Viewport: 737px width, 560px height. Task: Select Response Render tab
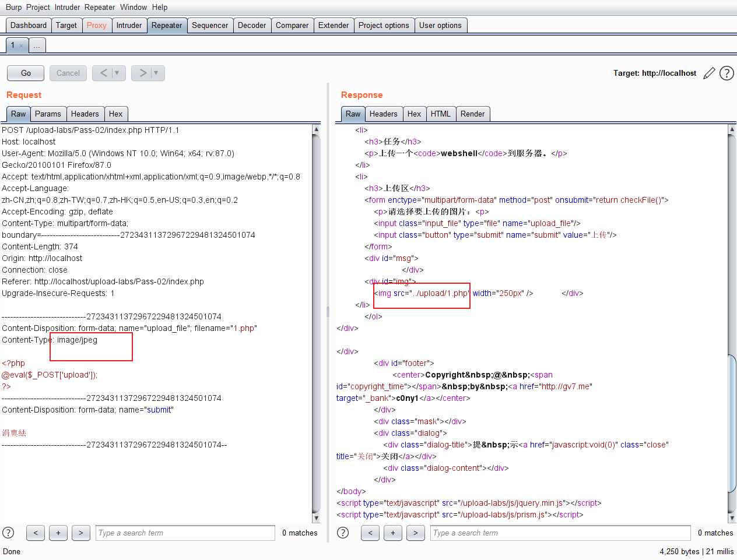[x=472, y=114]
